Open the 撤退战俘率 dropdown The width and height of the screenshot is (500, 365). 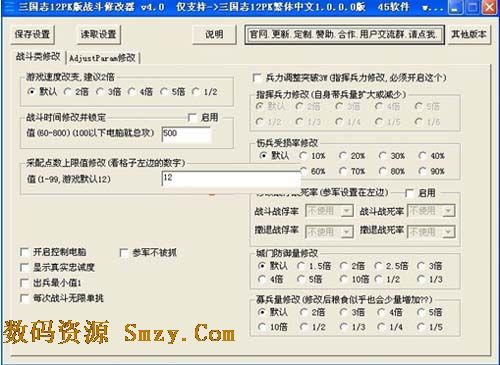coord(329,232)
